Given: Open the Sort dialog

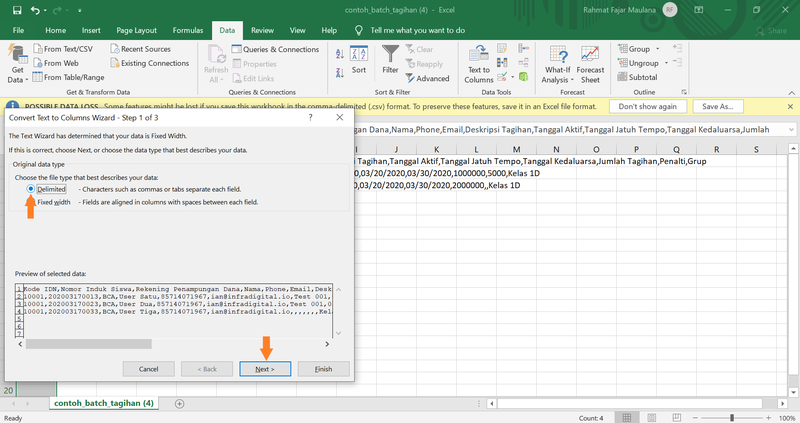Looking at the screenshot, I should [359, 60].
